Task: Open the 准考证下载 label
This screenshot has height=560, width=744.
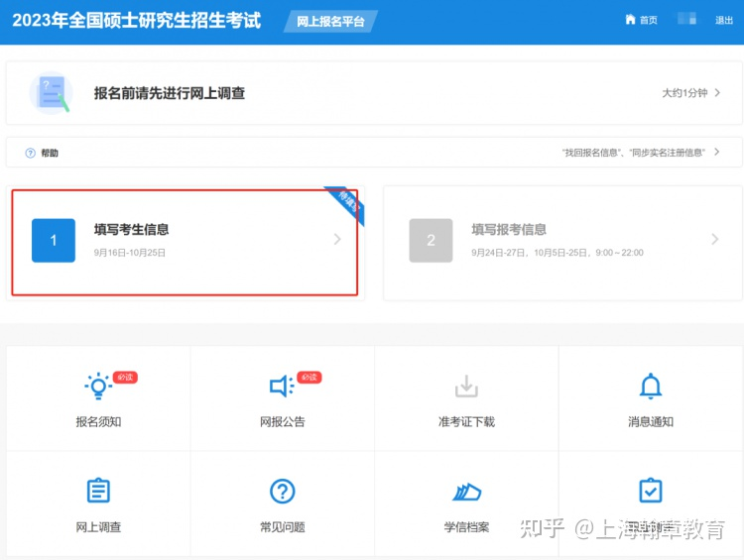Action: pyautogui.click(x=466, y=421)
